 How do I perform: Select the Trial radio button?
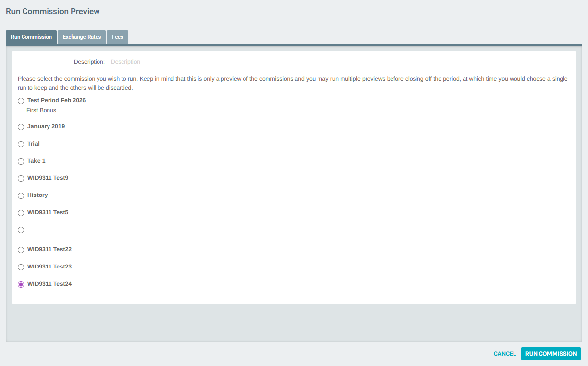21,144
